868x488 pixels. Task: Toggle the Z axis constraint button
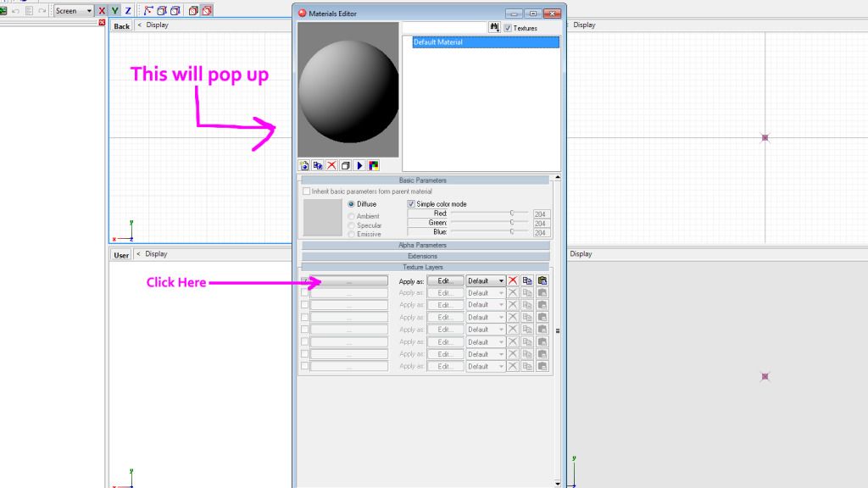[128, 10]
